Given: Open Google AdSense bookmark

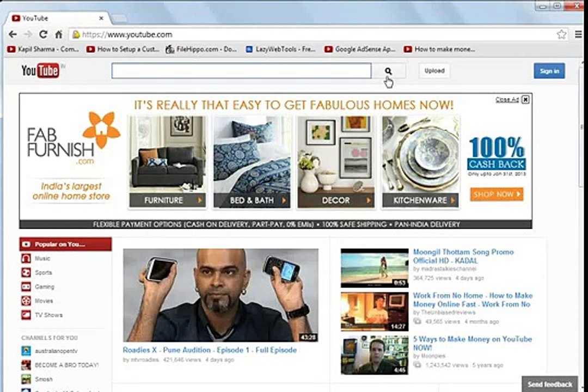Looking at the screenshot, I should pyautogui.click(x=360, y=49).
